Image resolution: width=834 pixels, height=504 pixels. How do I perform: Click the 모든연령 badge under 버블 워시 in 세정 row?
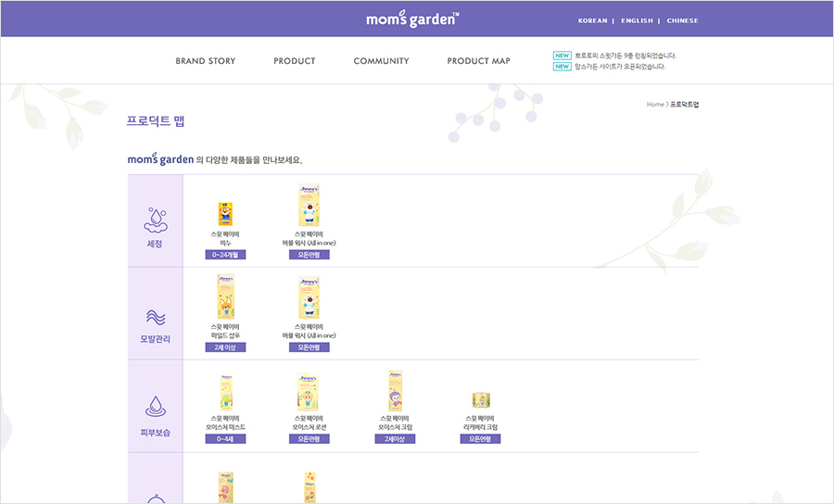pyautogui.click(x=309, y=255)
